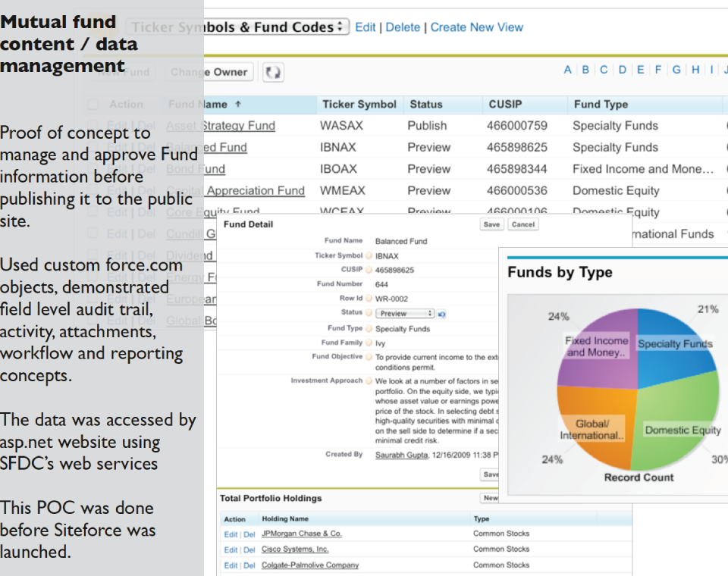
Task: Open Cisco Systems, Inc. holding link
Action: (295, 549)
